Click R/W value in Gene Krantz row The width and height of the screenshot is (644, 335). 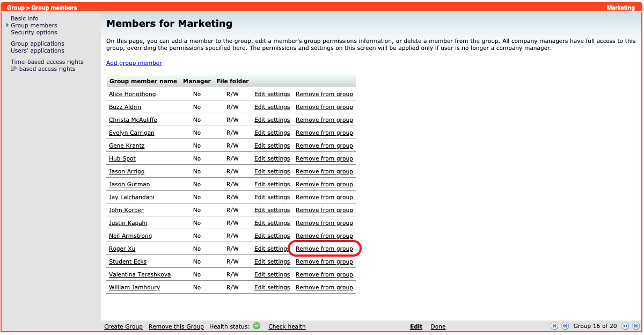click(x=232, y=145)
